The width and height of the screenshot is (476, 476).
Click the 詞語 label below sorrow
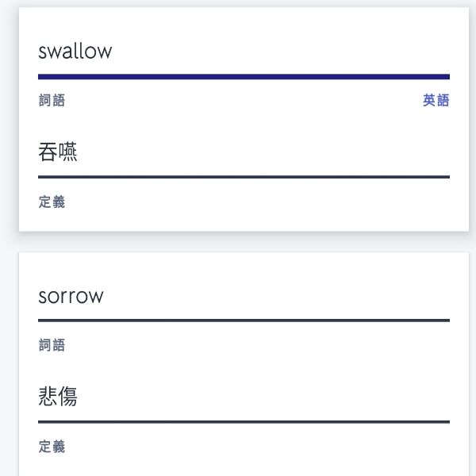click(x=52, y=345)
